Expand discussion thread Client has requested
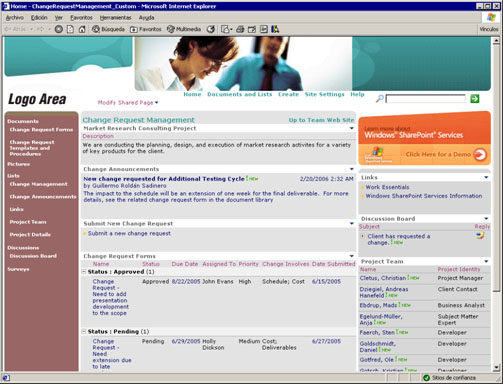The height and width of the screenshot is (384, 503). point(363,236)
